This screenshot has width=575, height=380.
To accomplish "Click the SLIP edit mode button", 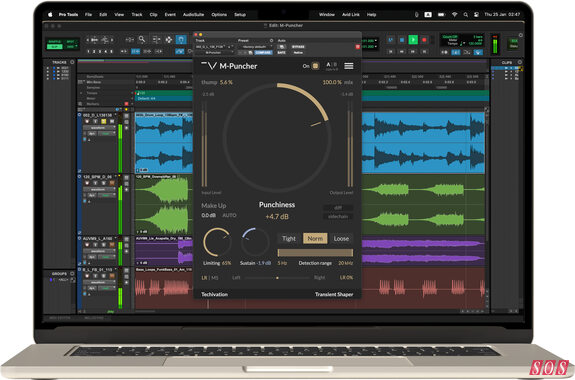I will (54, 47).
